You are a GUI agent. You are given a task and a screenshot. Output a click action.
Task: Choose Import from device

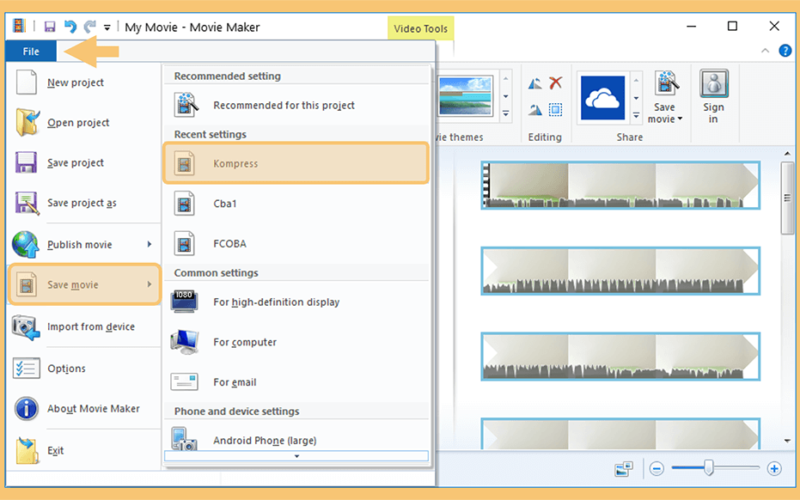(83, 327)
